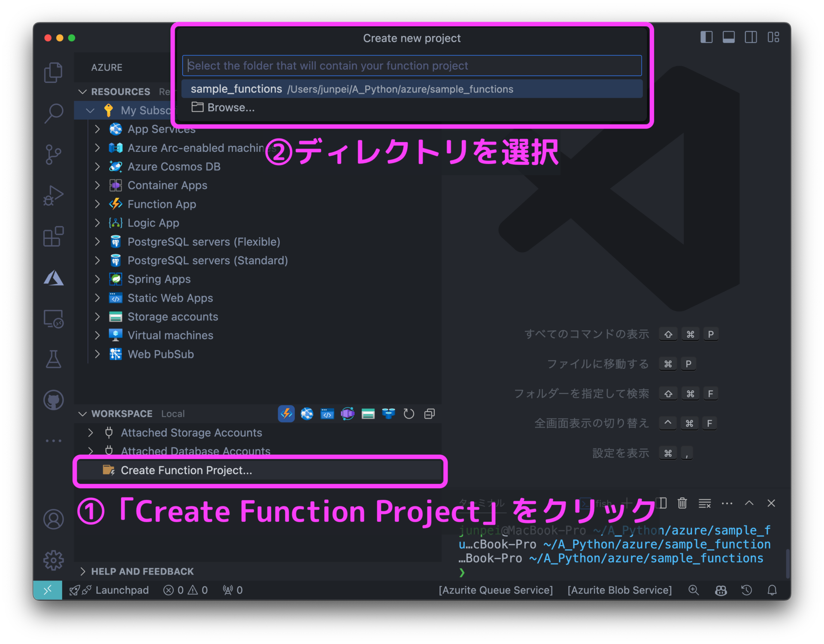824x644 pixels.
Task: Click the Settings gear at bottom left
Action: [x=53, y=560]
